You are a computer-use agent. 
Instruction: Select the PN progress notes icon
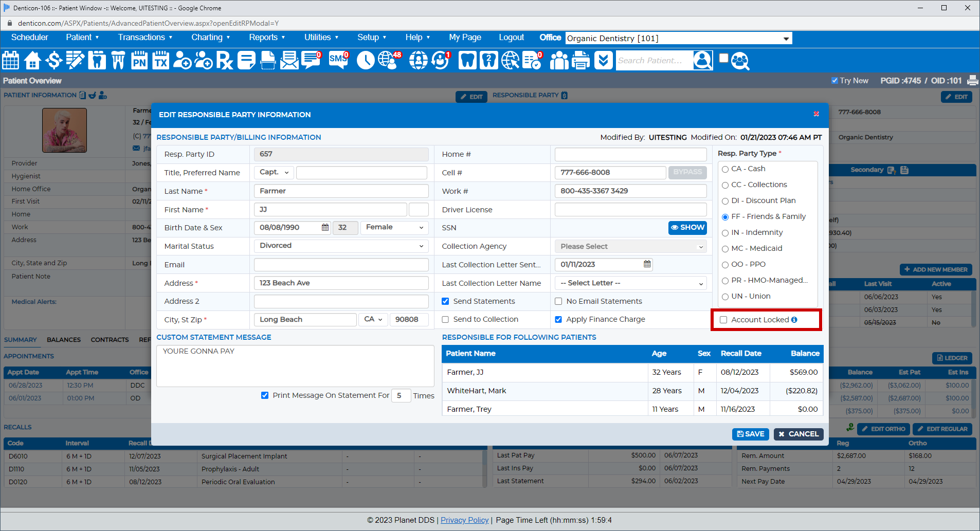(139, 60)
